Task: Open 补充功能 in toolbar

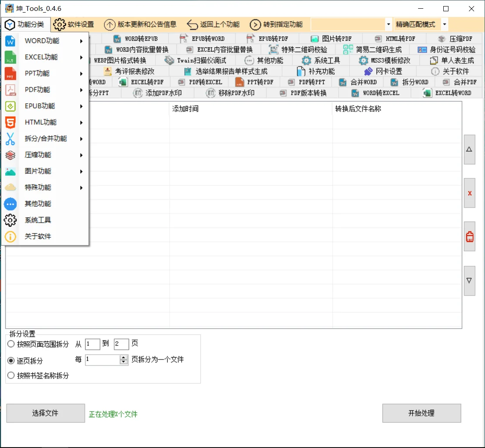Action: click(x=316, y=71)
